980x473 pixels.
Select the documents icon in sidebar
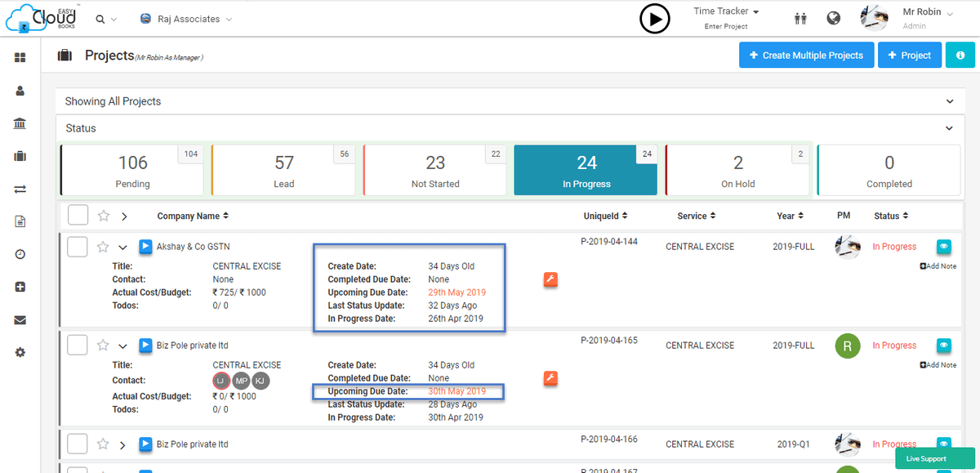point(20,221)
